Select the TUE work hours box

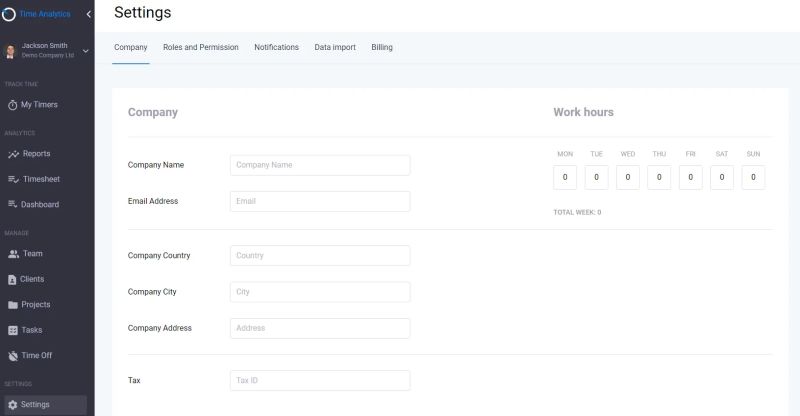pyautogui.click(x=596, y=177)
